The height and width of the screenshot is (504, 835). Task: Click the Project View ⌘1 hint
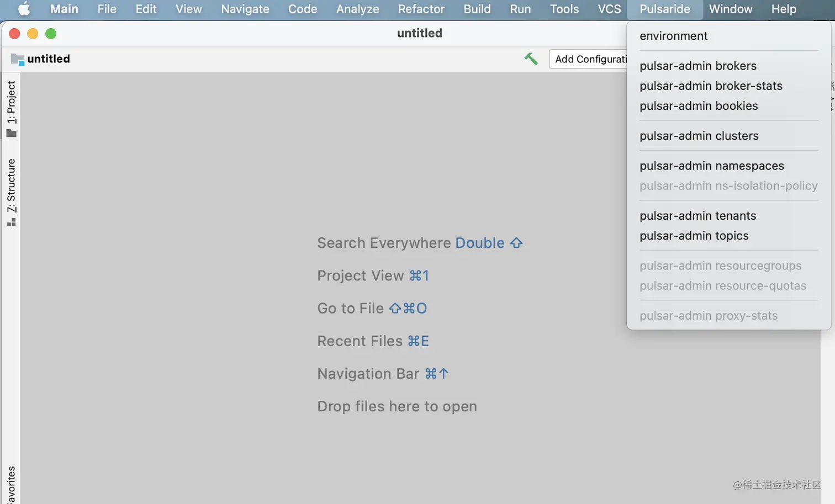pos(373,275)
